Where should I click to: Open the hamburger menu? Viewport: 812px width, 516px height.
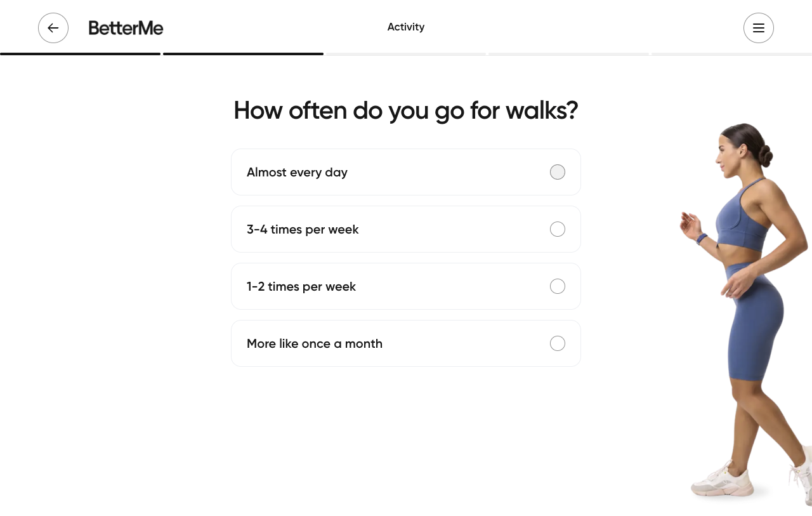click(759, 28)
